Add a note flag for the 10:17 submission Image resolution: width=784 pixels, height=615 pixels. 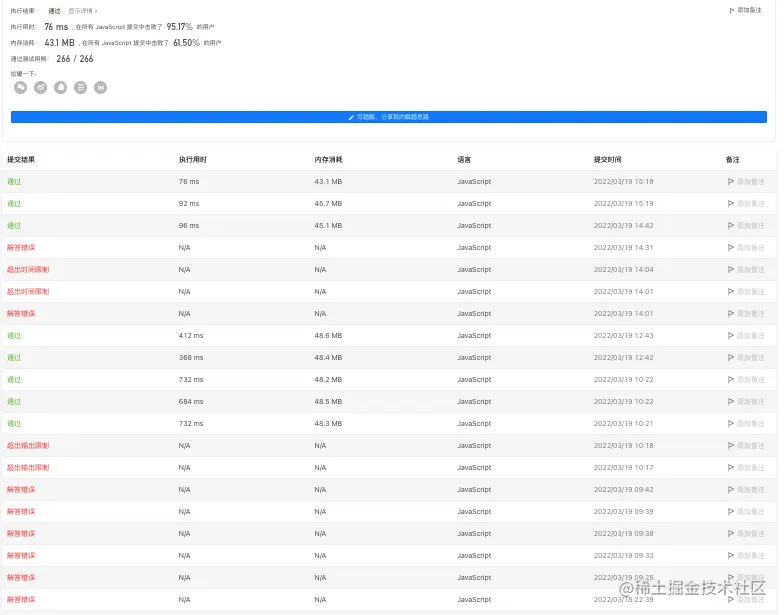coord(746,468)
